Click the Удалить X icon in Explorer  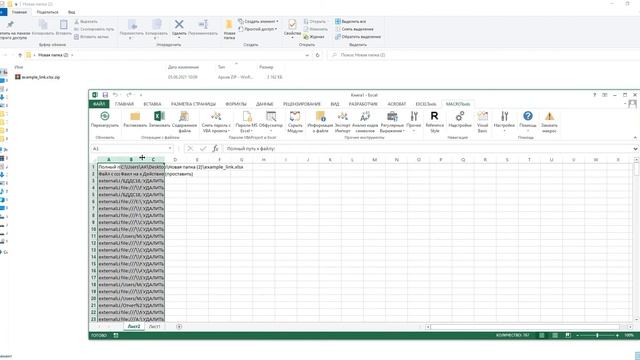tap(179, 24)
